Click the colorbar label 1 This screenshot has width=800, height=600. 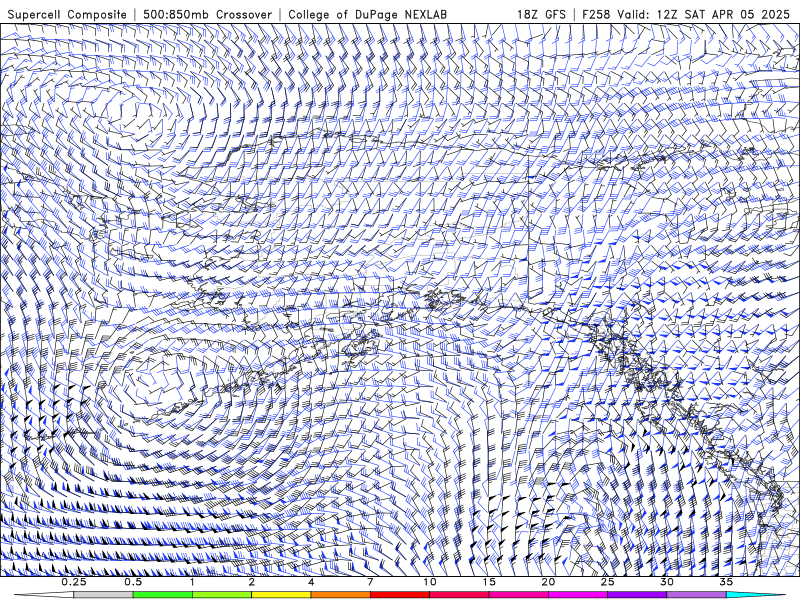click(x=192, y=582)
